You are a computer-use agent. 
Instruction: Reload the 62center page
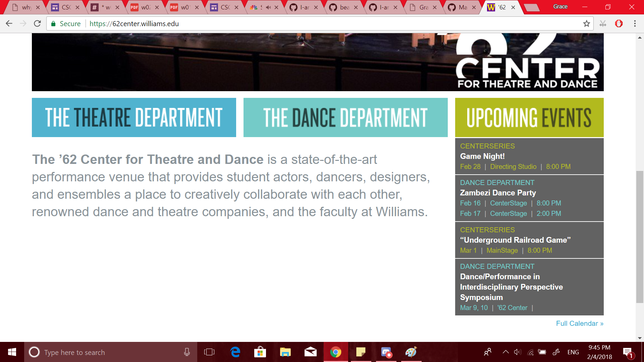(37, 23)
